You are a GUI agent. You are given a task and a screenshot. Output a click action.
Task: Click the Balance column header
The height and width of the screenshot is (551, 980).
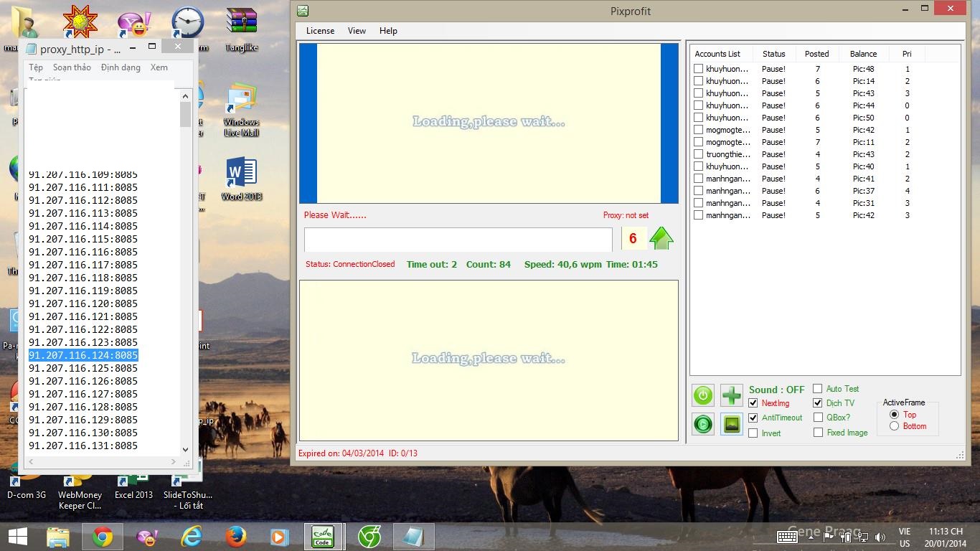point(863,54)
